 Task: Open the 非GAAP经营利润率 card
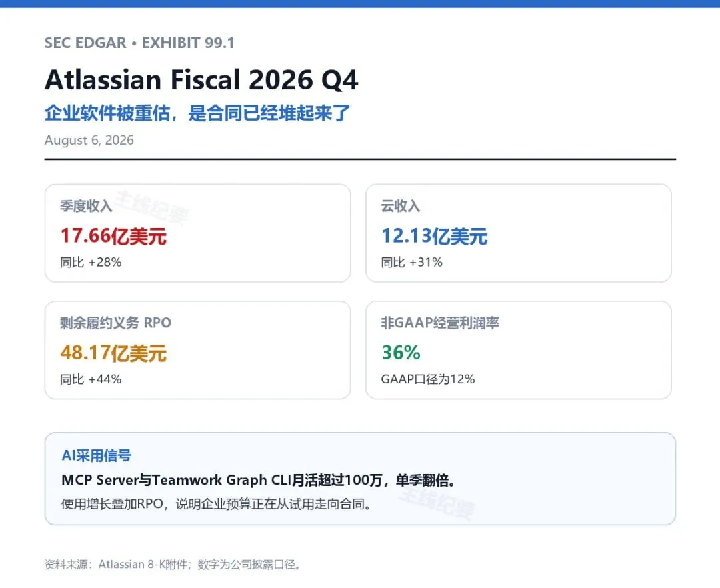pos(519,350)
